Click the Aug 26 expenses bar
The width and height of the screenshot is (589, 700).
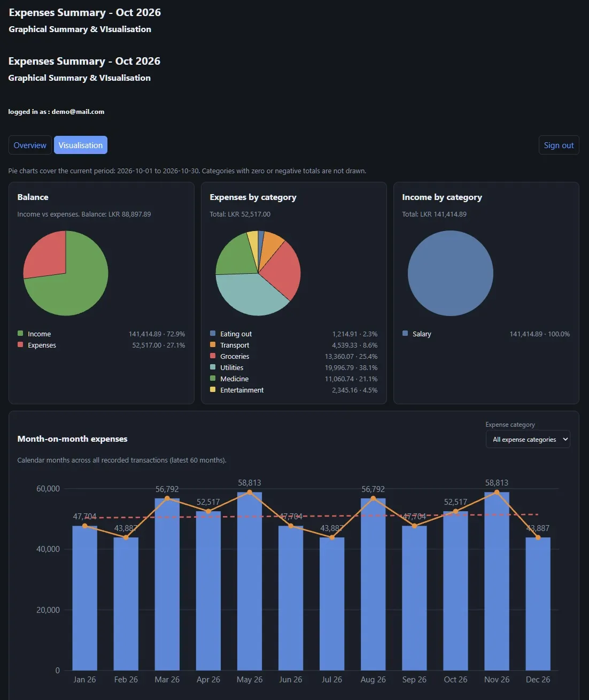point(373,584)
